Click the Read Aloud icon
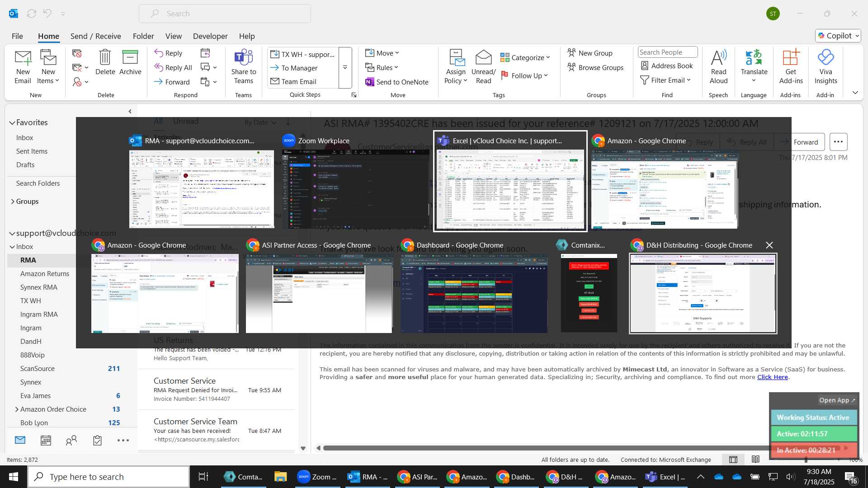The width and height of the screenshot is (868, 488). coord(718,67)
